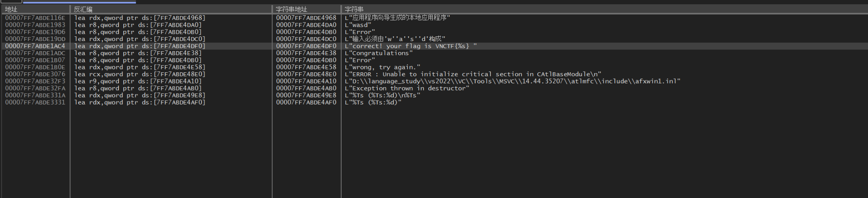The image size is (868, 198).
Task: Click the CAtlBaseModule critical section error string
Action: 473,74
